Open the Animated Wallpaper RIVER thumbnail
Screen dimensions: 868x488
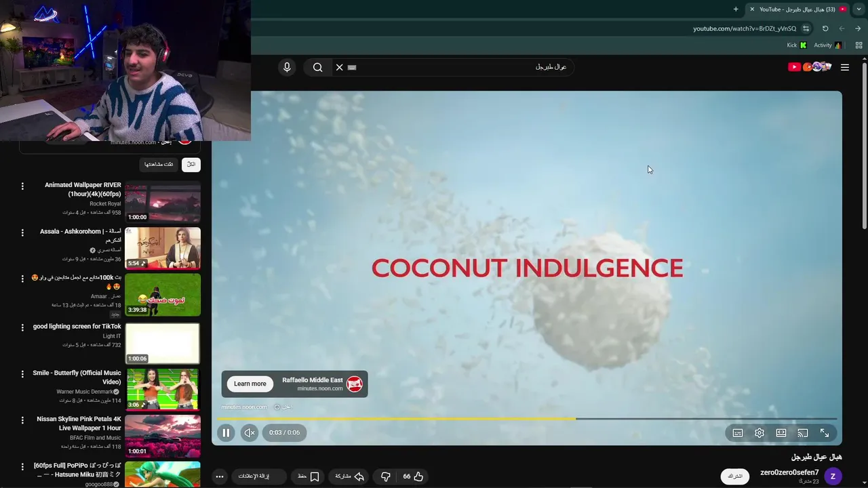click(x=163, y=203)
